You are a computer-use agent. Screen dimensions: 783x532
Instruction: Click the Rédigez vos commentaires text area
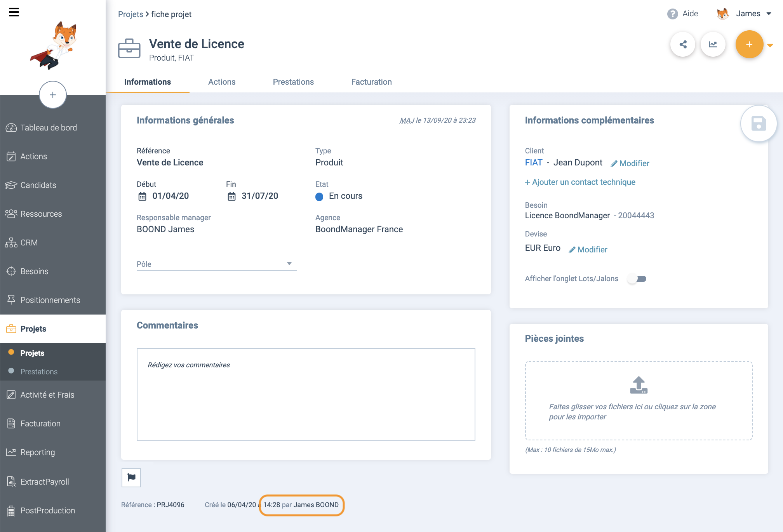[x=306, y=395]
